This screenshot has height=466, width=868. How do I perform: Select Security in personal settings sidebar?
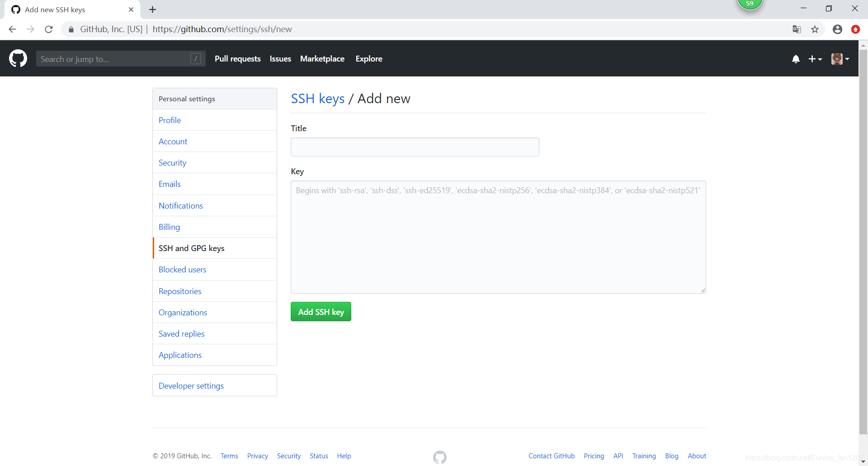tap(215, 162)
